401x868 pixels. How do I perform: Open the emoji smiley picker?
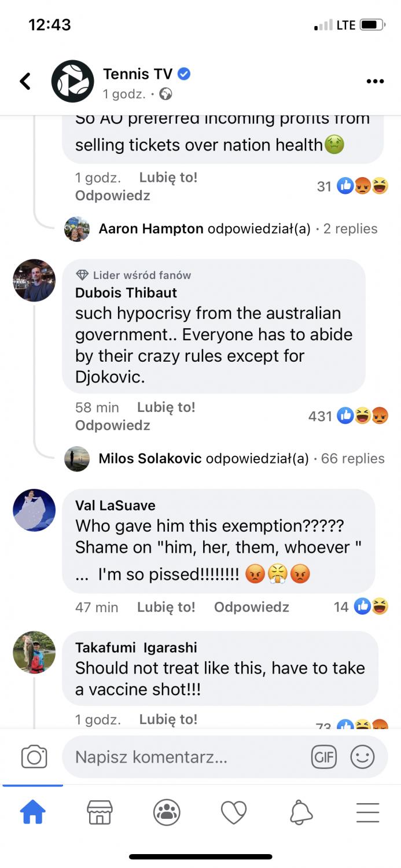363,757
